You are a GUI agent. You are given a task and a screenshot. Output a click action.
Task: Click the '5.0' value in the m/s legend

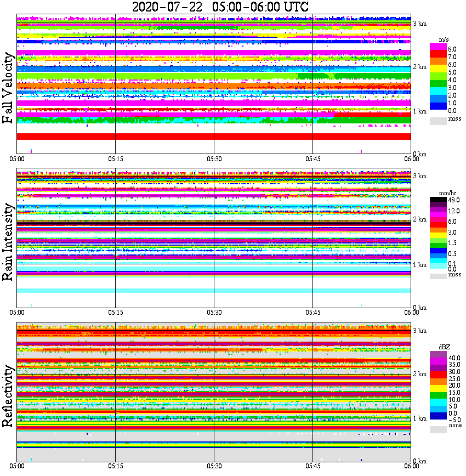[452, 72]
